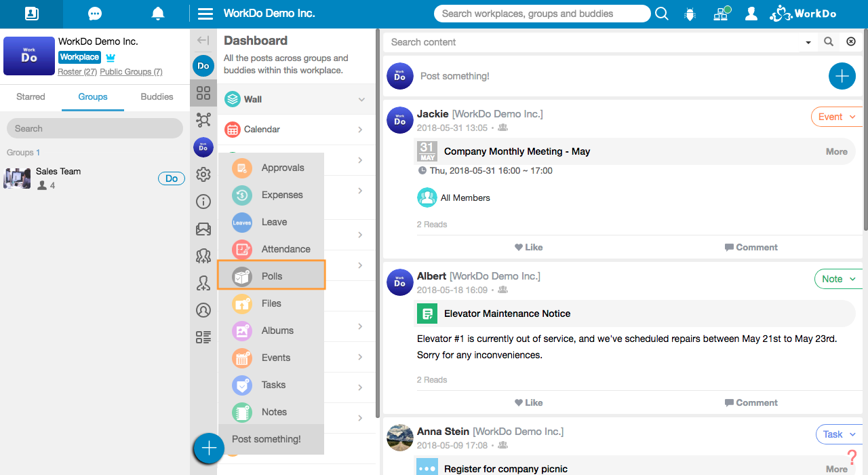Open the Task dropdown on Anna Stein's post
This screenshot has width=868, height=475.
click(x=839, y=434)
